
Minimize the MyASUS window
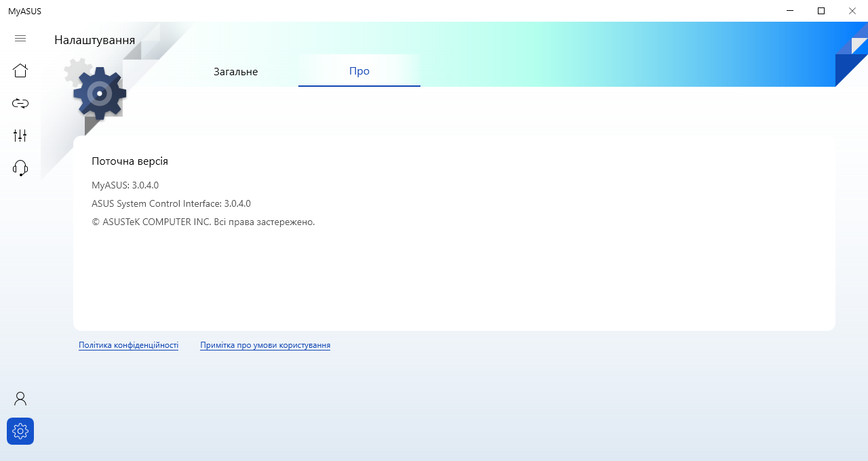[x=790, y=11]
